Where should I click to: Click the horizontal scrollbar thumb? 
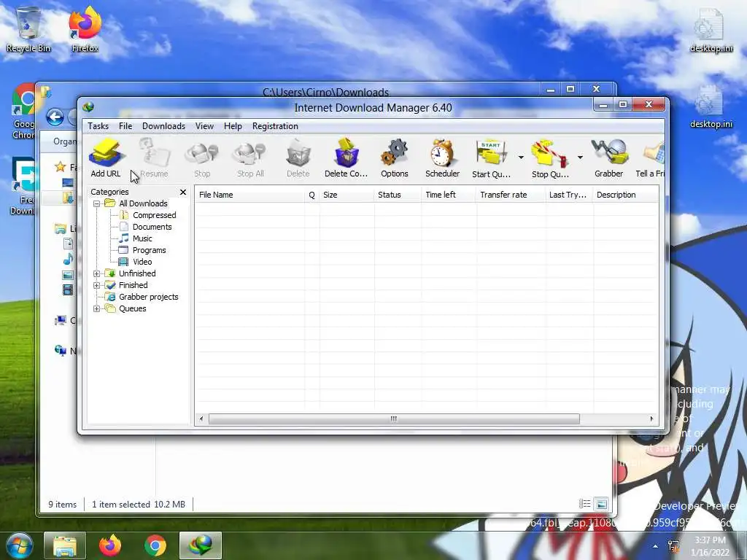coord(394,419)
